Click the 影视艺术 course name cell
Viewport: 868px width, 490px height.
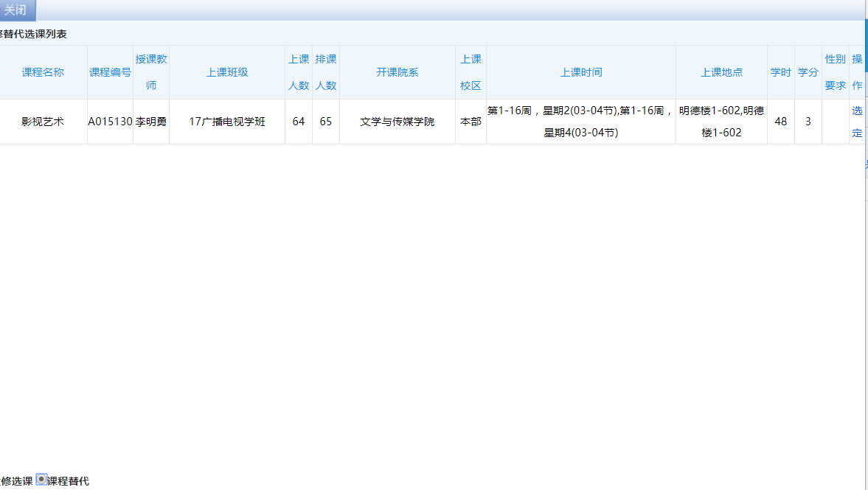click(43, 122)
